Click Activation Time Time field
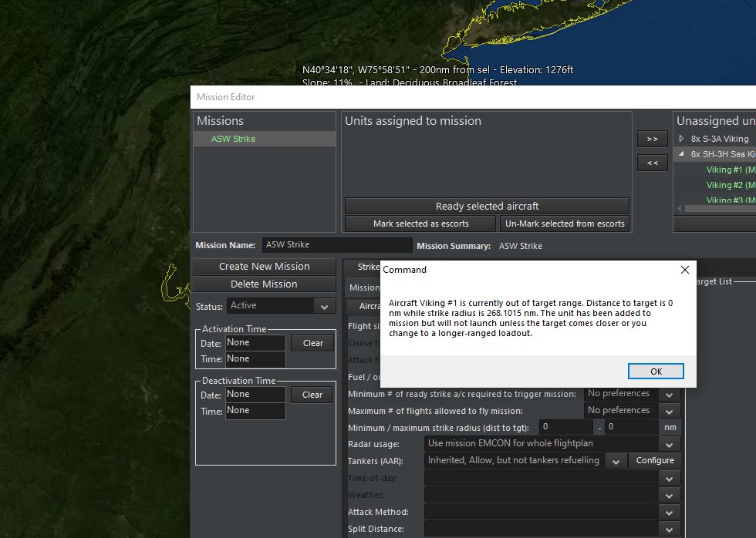The height and width of the screenshot is (538, 756). click(255, 359)
